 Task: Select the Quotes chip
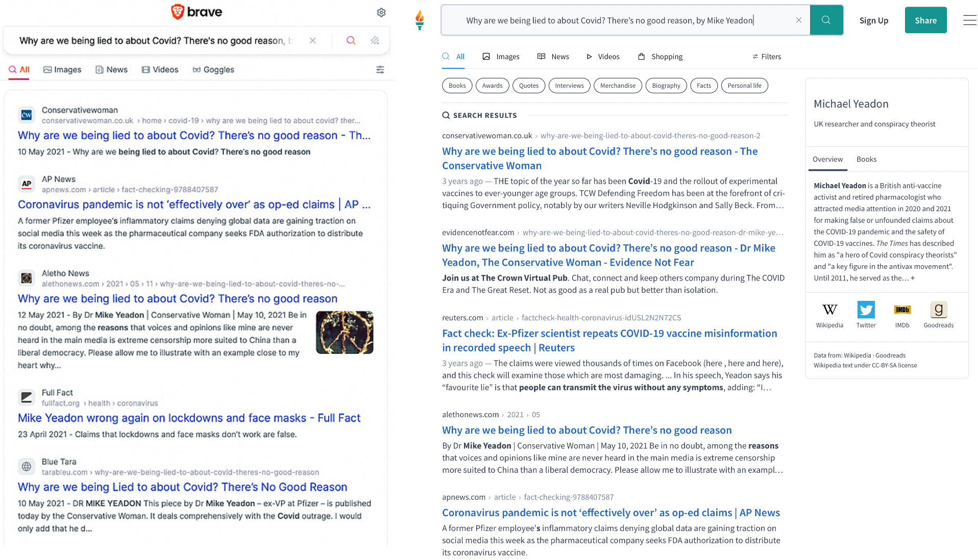point(529,86)
